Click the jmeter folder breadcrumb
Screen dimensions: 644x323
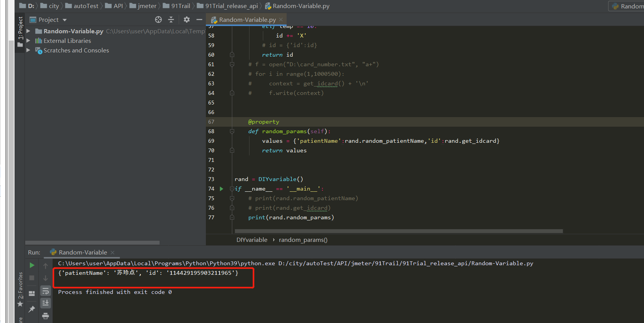coord(143,6)
